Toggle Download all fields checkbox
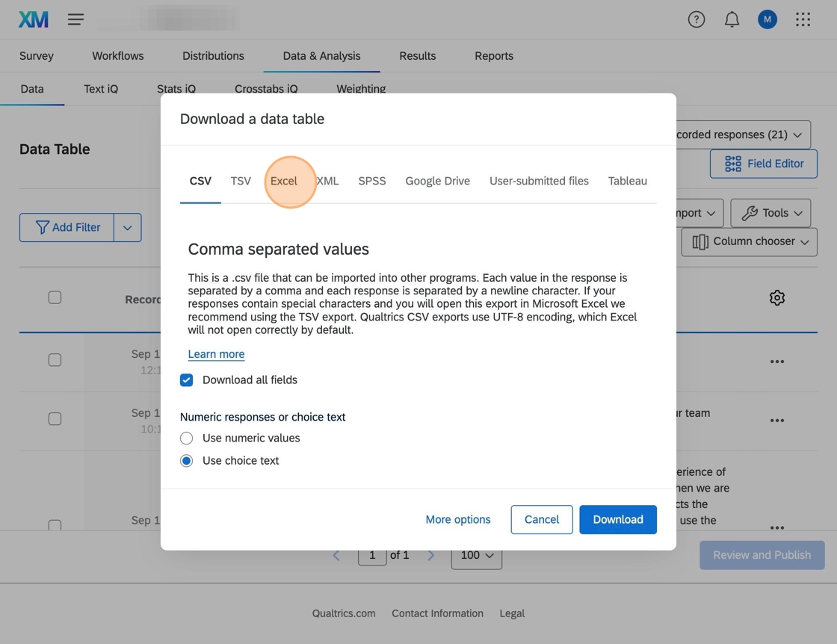The height and width of the screenshot is (644, 837). pos(186,380)
